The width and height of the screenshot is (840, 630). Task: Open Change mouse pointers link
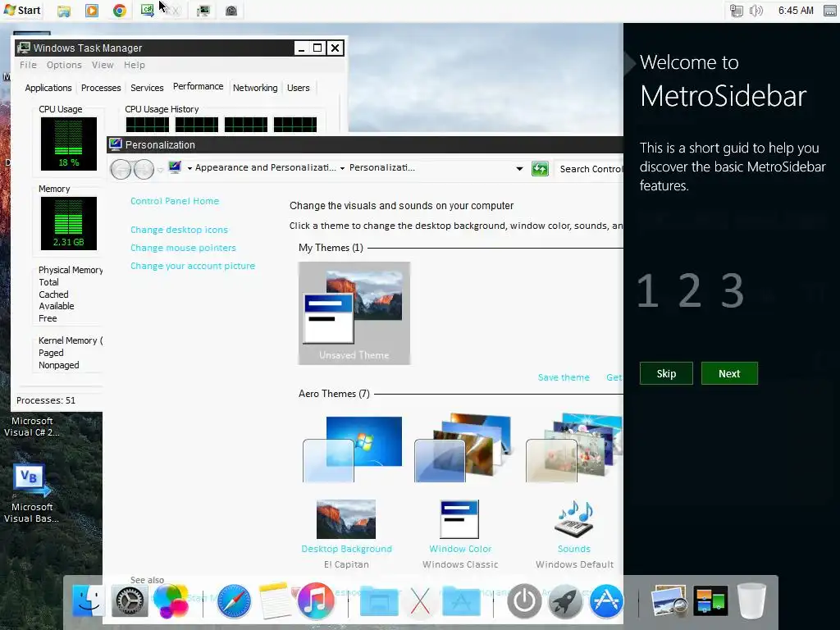coord(183,248)
